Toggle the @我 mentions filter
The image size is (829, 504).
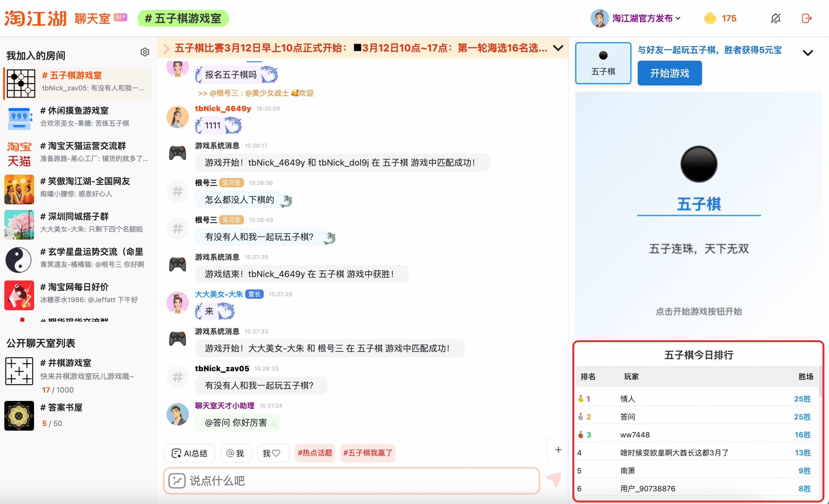(236, 453)
